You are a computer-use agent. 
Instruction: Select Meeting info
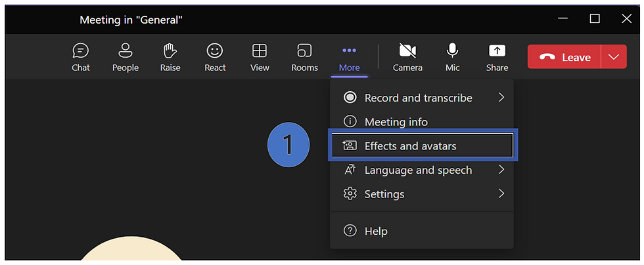[x=422, y=122]
